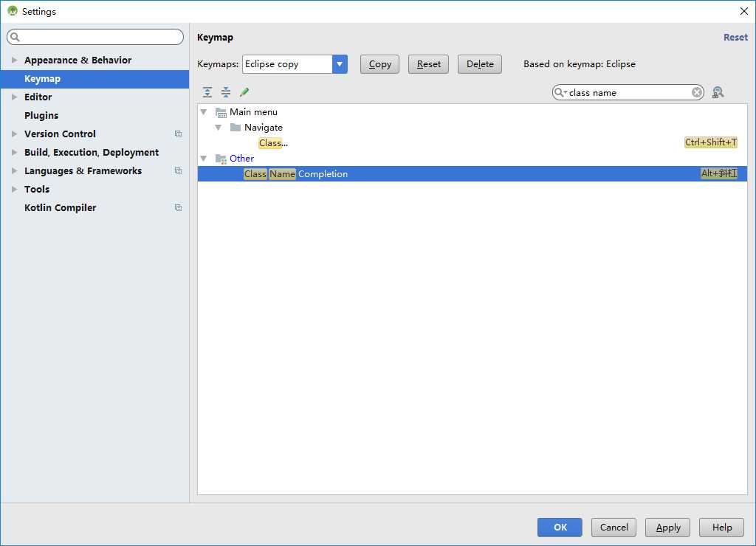Clear the keymap search text
This screenshot has height=546, width=756.
697,92
